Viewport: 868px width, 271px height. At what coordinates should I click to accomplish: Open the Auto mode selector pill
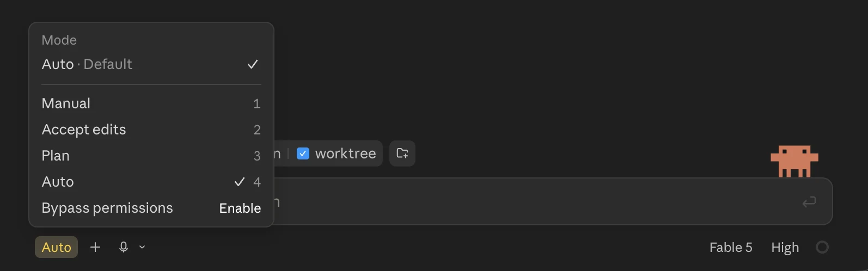click(57, 247)
